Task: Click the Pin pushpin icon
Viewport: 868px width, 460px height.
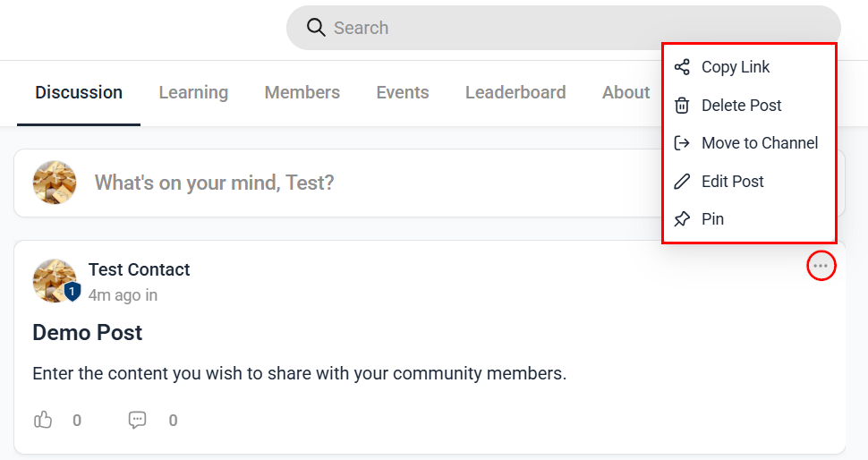Action: (682, 219)
